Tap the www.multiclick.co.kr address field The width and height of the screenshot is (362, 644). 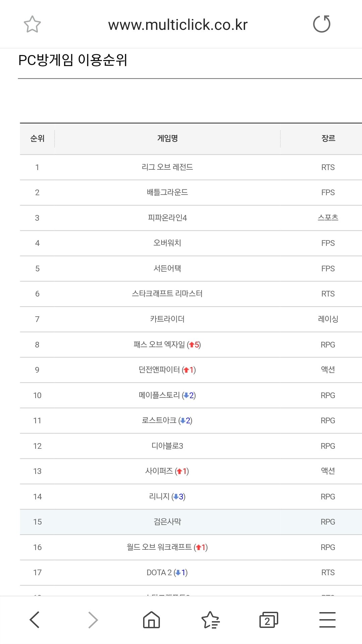click(x=178, y=25)
